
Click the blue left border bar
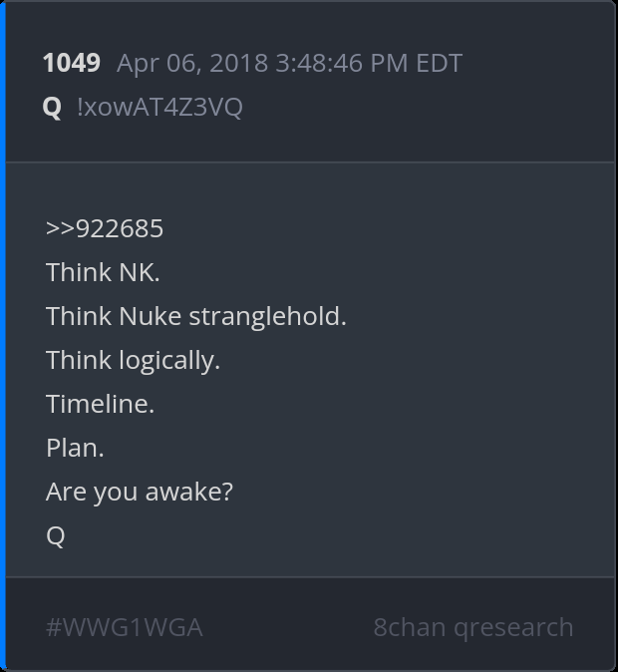(3, 336)
